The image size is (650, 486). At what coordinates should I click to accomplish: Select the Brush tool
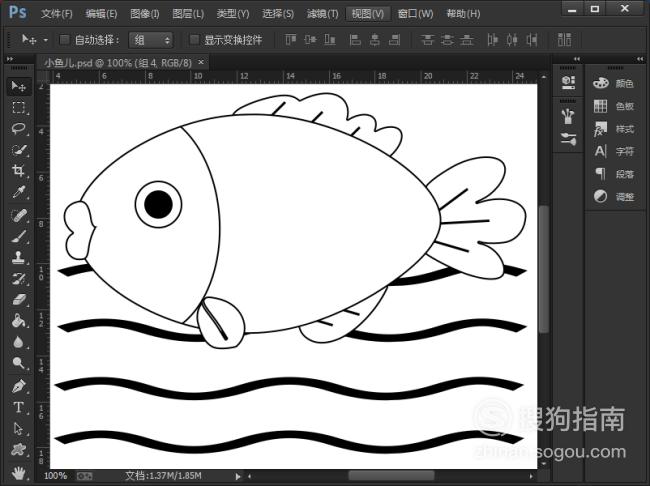click(19, 236)
